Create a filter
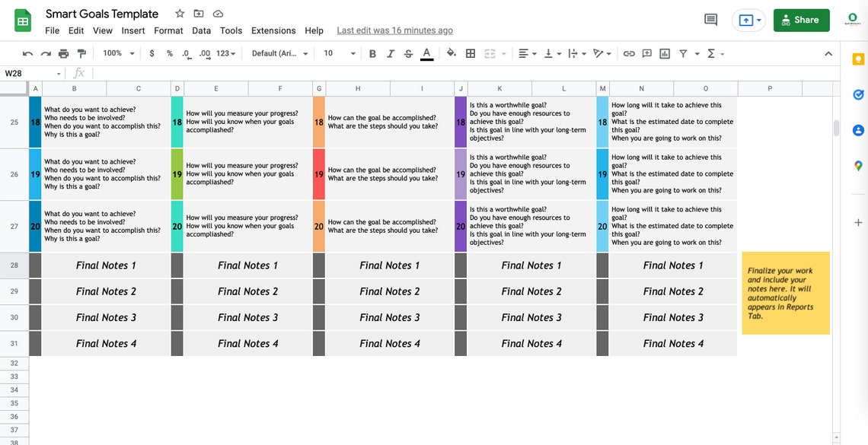Image resolution: width=868 pixels, height=445 pixels. click(684, 53)
